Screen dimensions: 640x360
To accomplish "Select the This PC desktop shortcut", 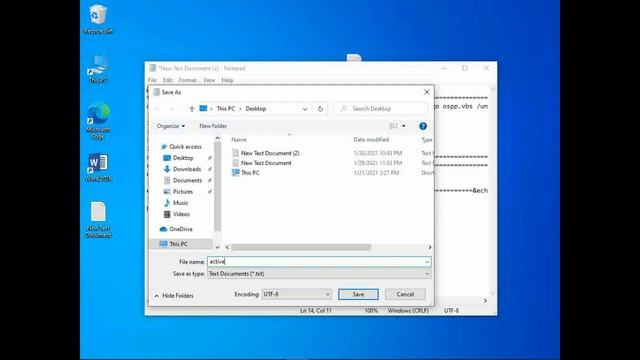I will (98, 69).
